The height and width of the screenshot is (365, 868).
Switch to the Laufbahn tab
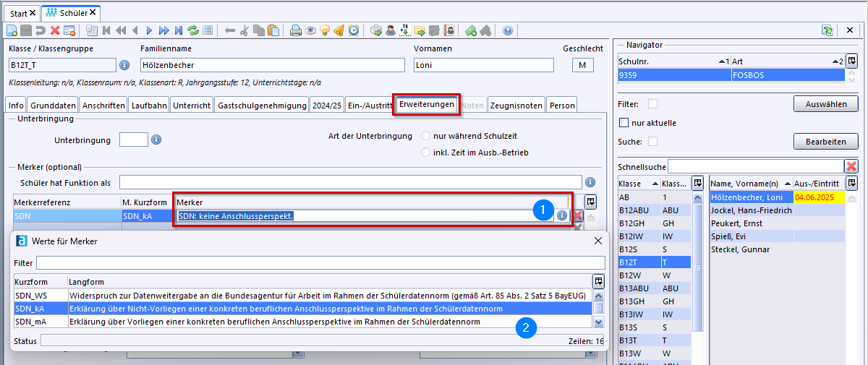tap(150, 106)
